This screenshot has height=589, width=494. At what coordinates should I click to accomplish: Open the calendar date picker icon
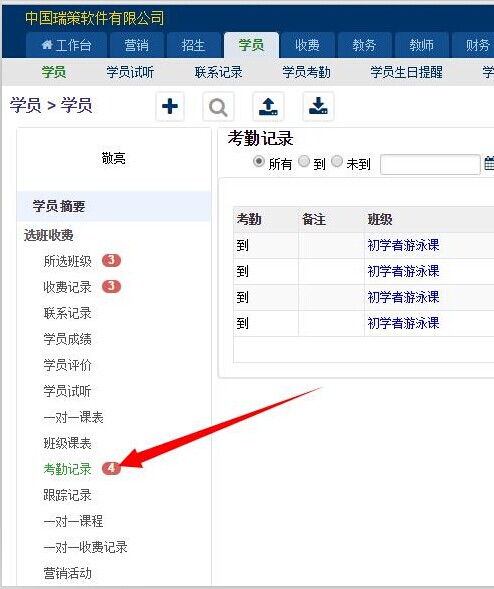(489, 164)
